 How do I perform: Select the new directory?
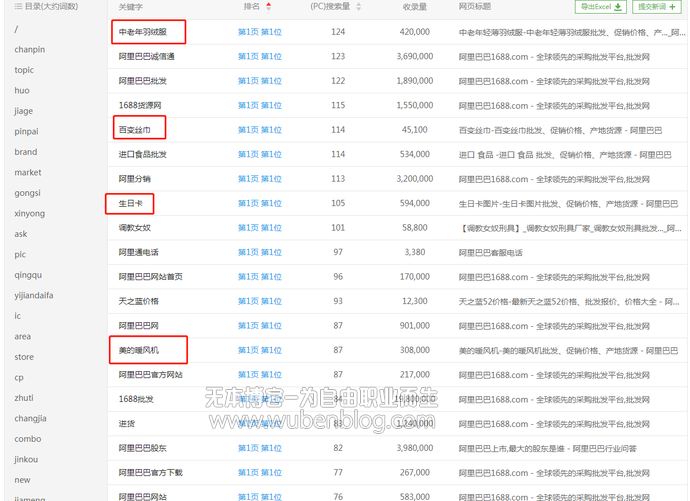coord(22,480)
